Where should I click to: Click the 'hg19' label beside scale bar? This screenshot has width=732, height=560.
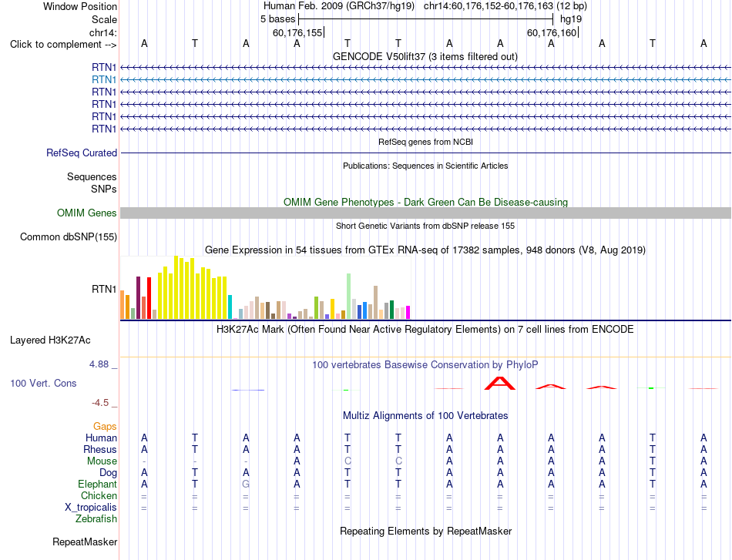click(571, 19)
